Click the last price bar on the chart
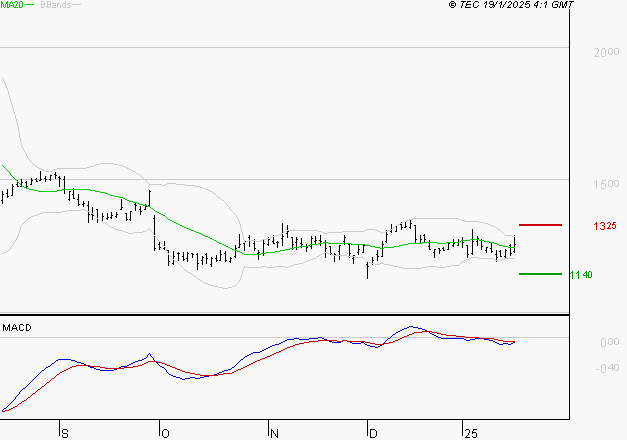 [x=514, y=243]
